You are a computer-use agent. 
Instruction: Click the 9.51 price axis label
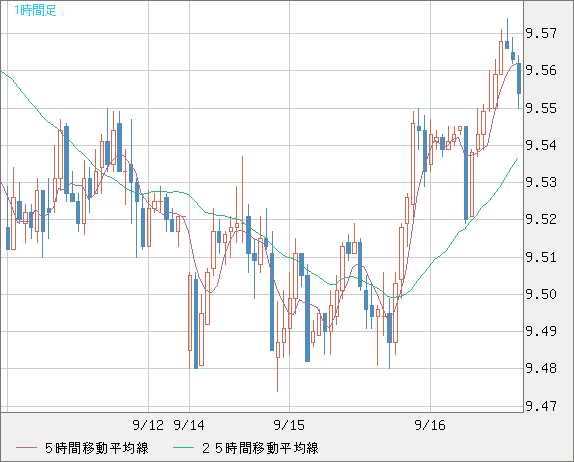(541, 257)
